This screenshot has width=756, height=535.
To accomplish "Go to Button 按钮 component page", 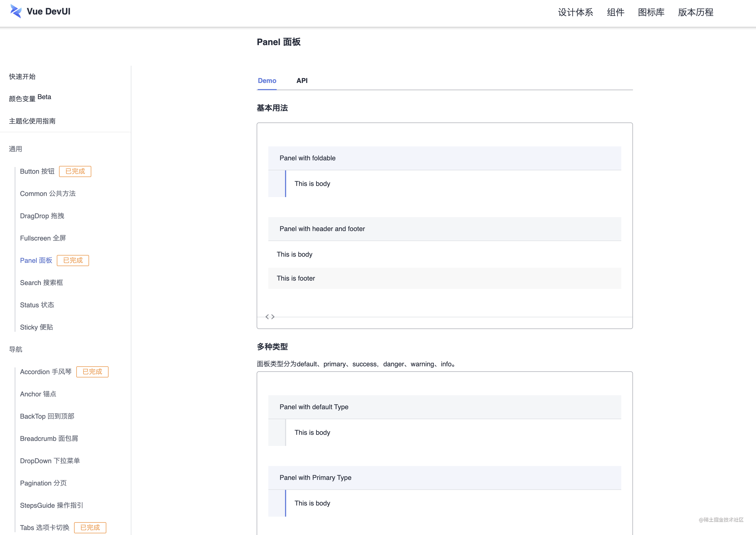I will [x=37, y=171].
